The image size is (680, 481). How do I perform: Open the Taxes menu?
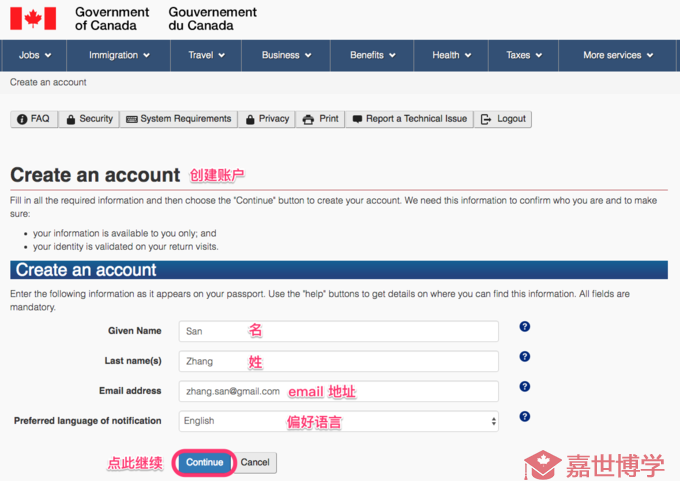click(524, 55)
